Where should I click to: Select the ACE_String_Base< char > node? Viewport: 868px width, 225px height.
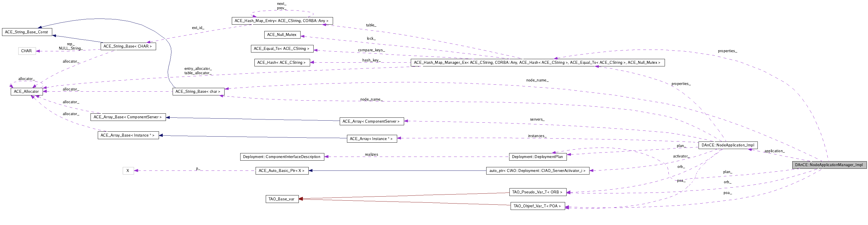coord(198,92)
